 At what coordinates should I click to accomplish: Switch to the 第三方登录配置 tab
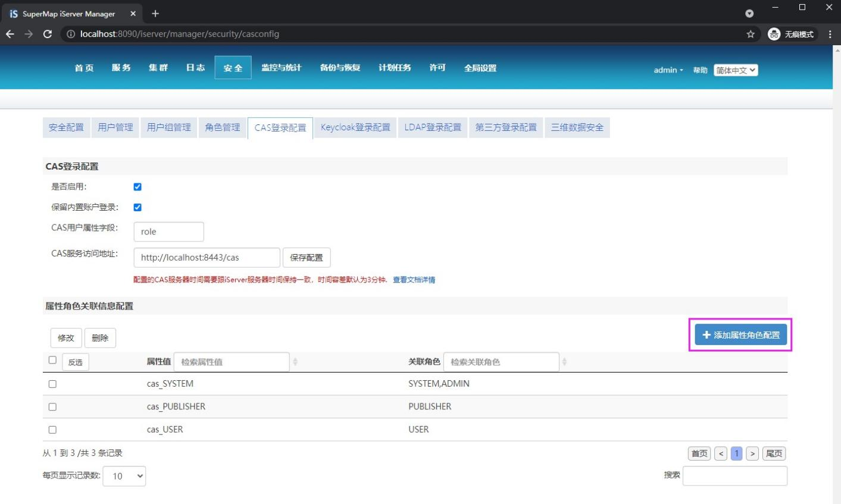tap(506, 127)
